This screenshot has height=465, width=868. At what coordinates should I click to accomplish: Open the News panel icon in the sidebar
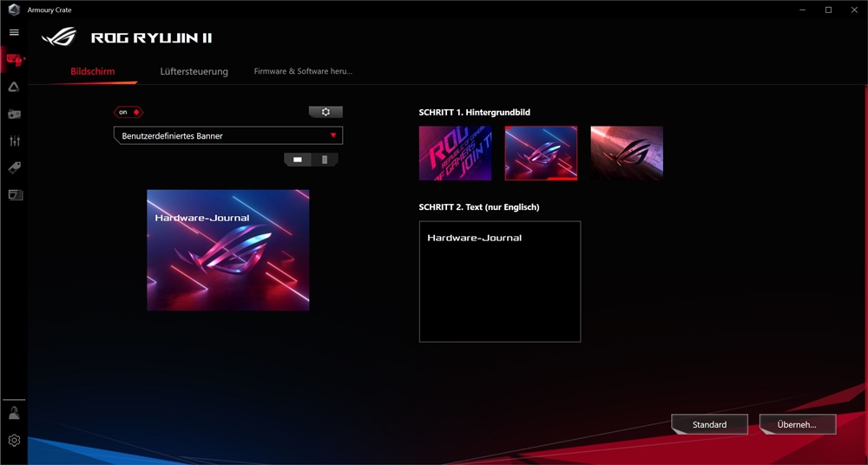click(x=15, y=195)
